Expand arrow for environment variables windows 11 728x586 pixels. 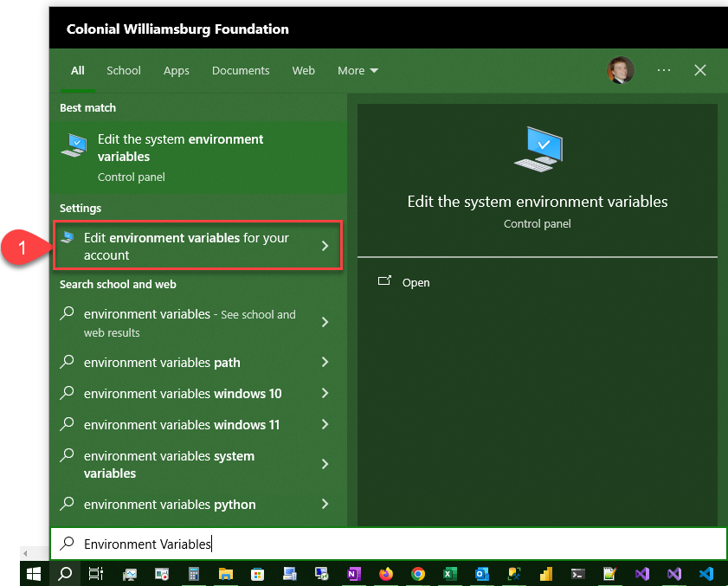point(325,424)
